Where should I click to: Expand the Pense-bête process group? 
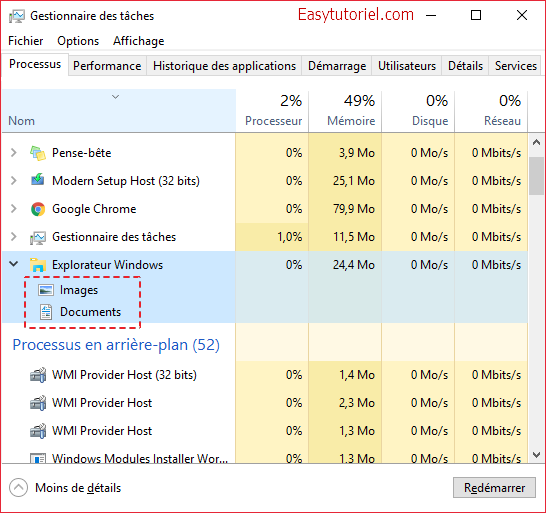[x=14, y=153]
